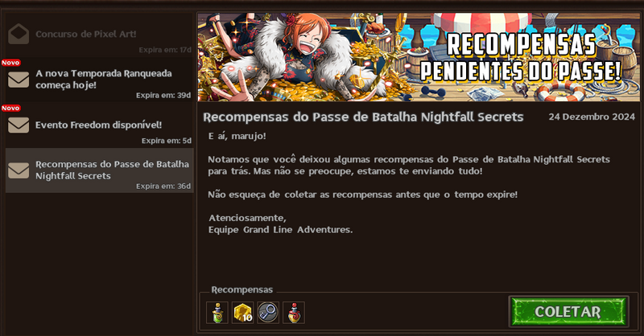Click envelope icon beside Temporada Ranqueada mail
This screenshot has width=644, height=336.
[x=19, y=80]
